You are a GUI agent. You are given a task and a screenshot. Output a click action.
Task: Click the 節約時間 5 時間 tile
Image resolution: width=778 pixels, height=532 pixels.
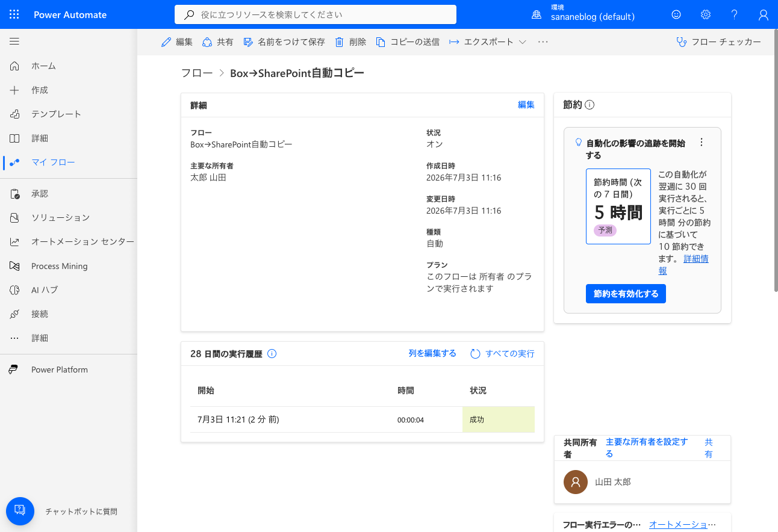tap(618, 206)
